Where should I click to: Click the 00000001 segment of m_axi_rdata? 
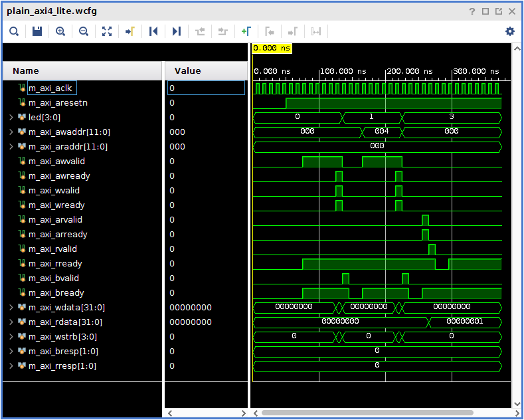[x=465, y=322]
